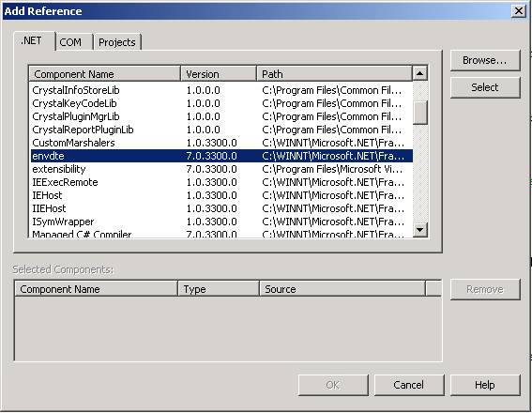
Task: Click the component list scrollbar thumb
Action: [420, 113]
